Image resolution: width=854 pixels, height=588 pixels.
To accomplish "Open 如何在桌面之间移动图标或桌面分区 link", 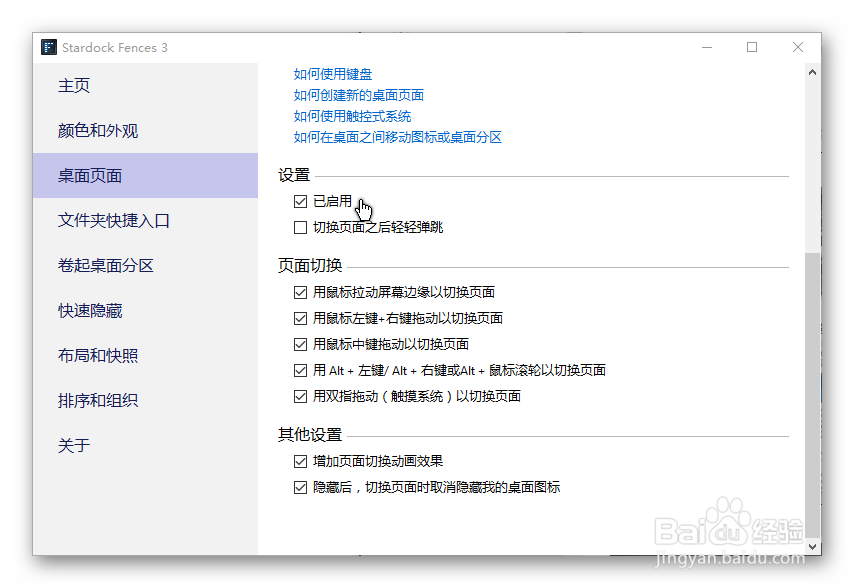I will 398,137.
